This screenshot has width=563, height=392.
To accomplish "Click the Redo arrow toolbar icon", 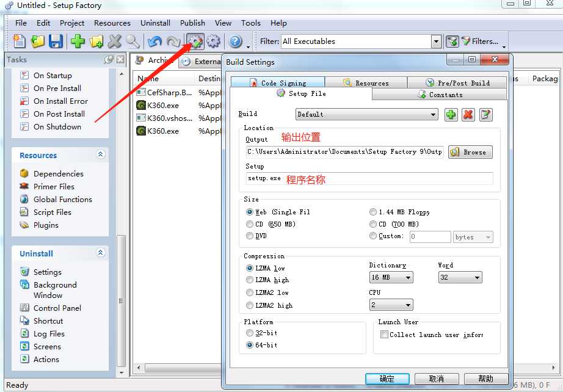I will [x=173, y=42].
